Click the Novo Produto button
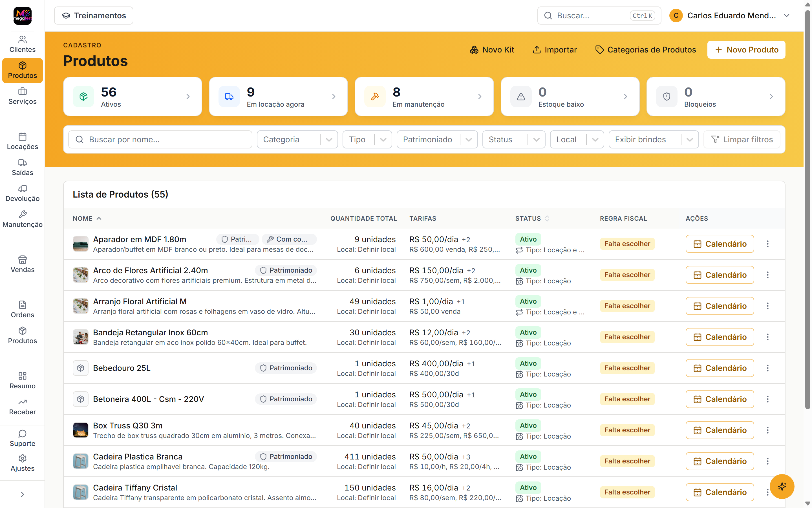 (x=746, y=50)
